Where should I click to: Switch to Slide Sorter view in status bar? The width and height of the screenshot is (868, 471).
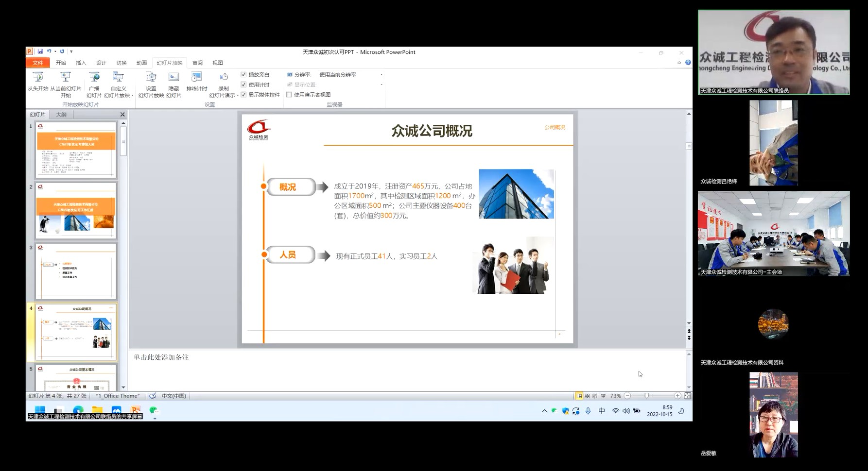[587, 396]
